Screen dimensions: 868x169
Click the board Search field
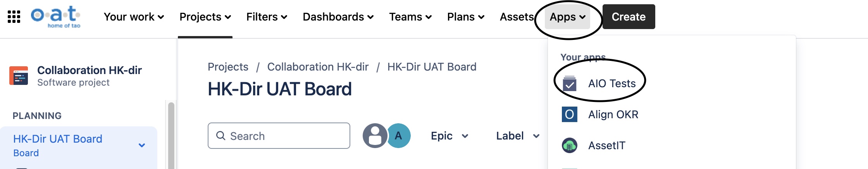click(279, 136)
